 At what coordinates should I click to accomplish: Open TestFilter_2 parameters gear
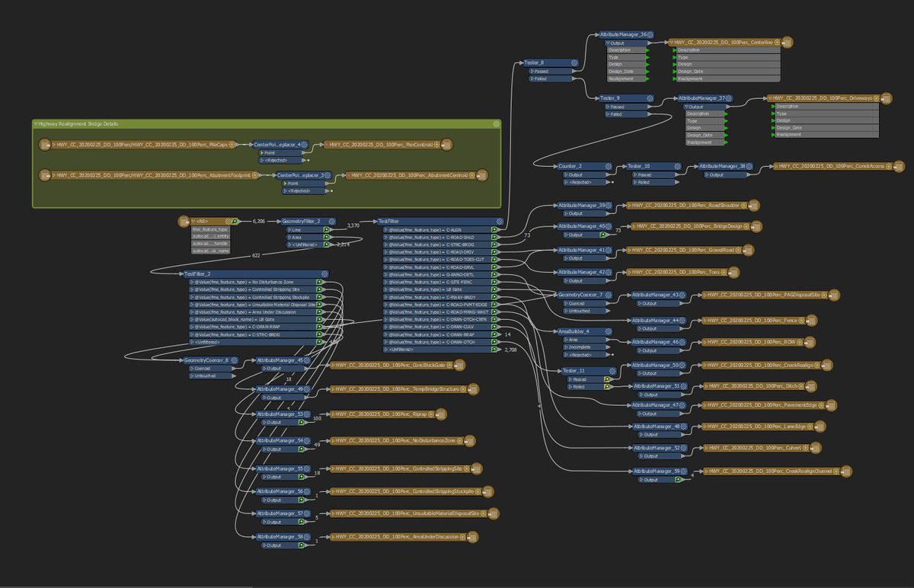coord(324,273)
